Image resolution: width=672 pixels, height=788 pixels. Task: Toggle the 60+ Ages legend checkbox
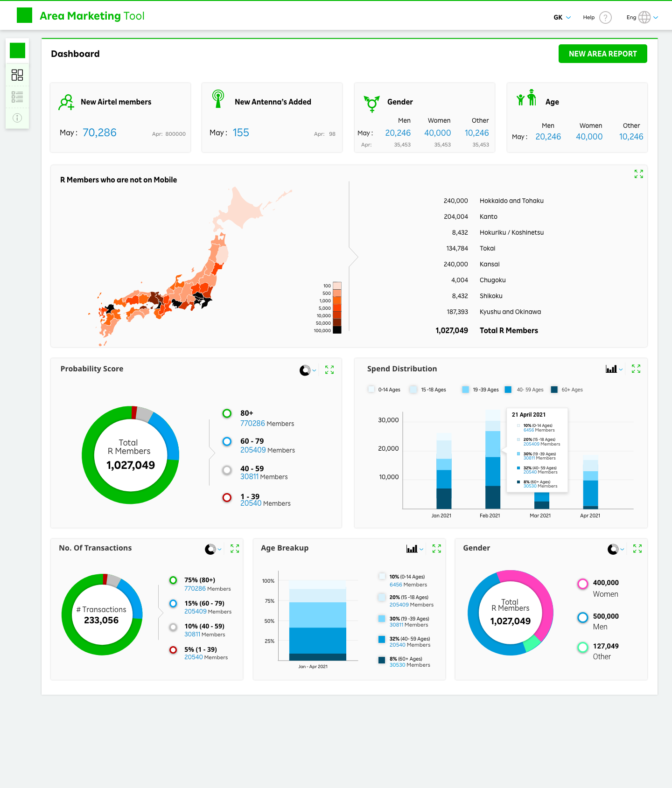(x=554, y=390)
